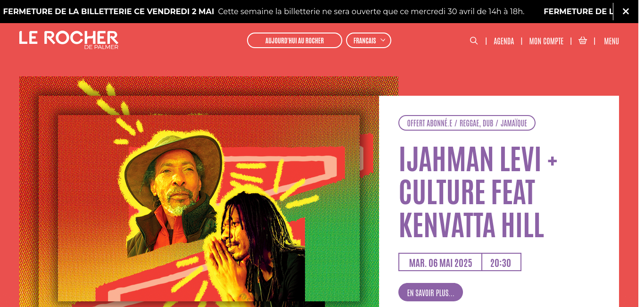Screen dimensions: 644x307
Task: Click the chevron in the language selector
Action: 383,41
